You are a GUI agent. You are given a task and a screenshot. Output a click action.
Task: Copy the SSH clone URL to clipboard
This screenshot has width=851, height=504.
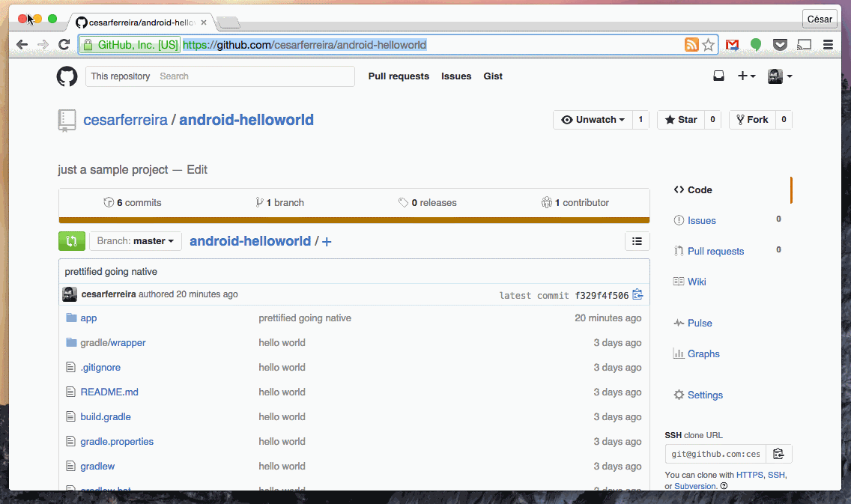[779, 454]
